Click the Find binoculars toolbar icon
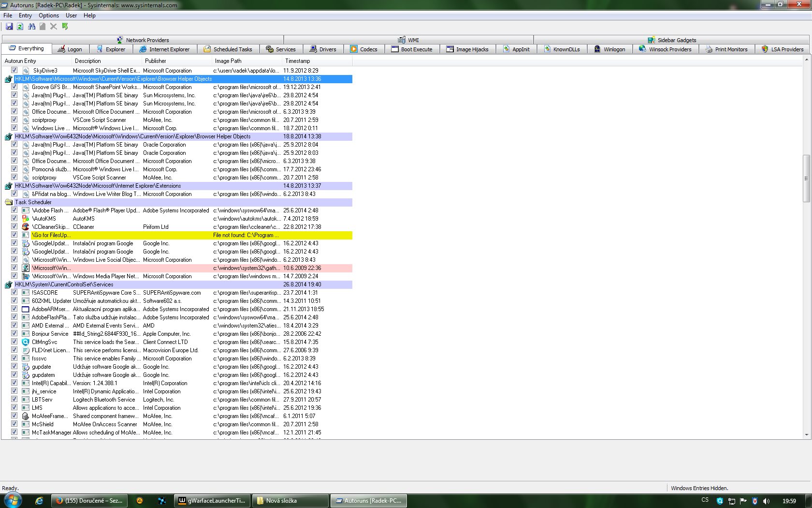This screenshot has height=508, width=812. 32,27
